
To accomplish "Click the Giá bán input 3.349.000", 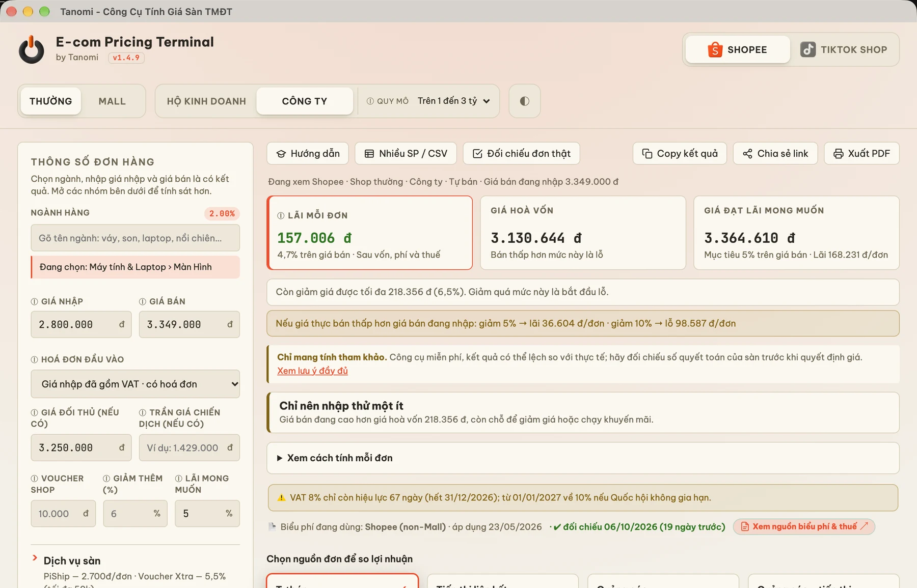I will [189, 324].
